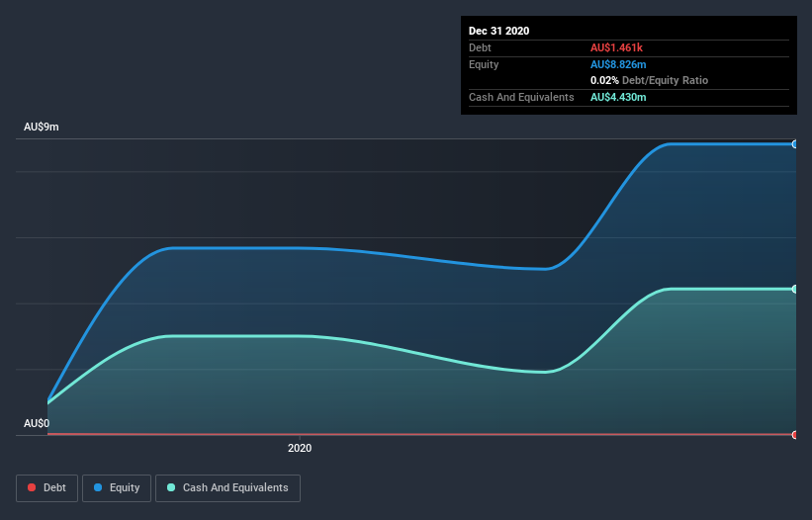Screen dimensions: 812x520
Task: Click the AU$8.826m equity value
Action: [x=618, y=64]
